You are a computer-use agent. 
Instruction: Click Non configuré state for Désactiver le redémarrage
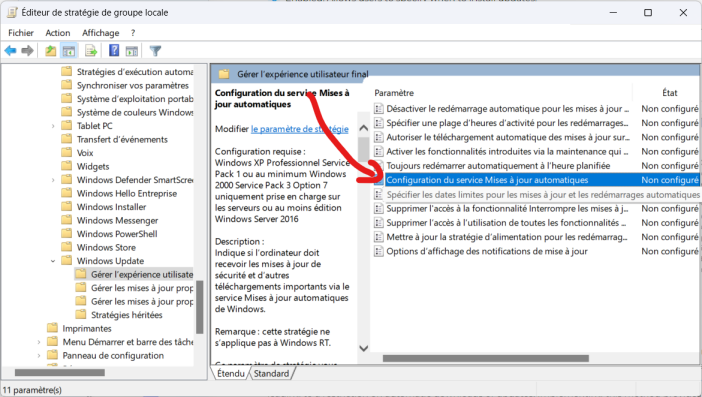point(670,109)
